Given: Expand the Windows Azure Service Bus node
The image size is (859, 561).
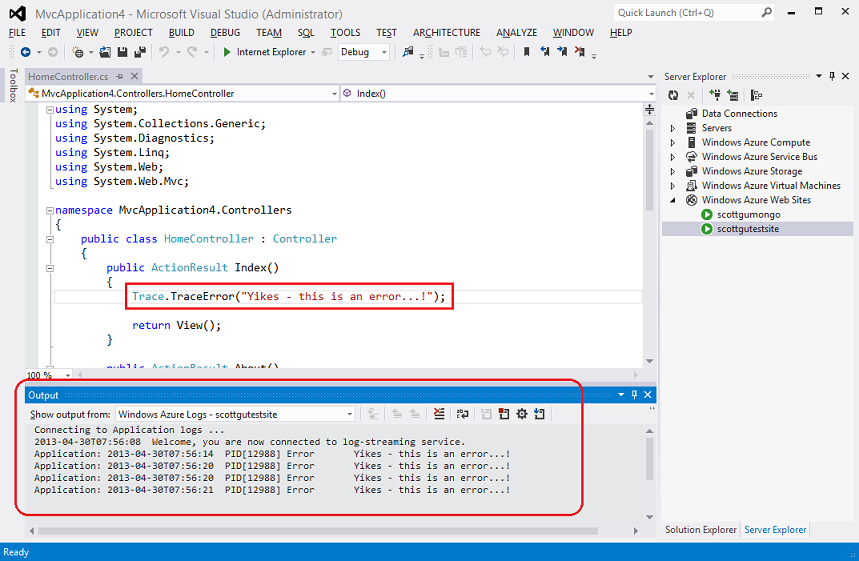Looking at the screenshot, I should [673, 157].
